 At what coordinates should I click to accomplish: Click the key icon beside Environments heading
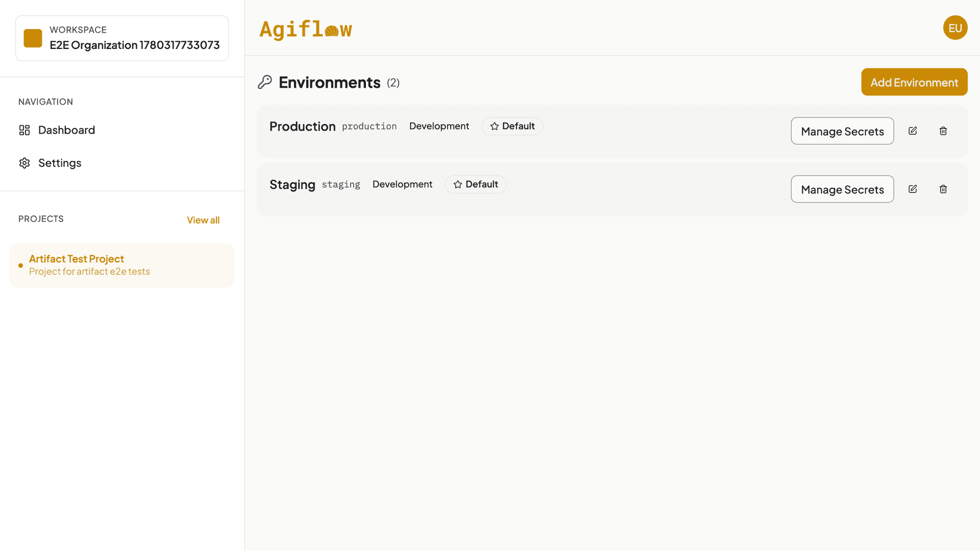click(x=265, y=82)
